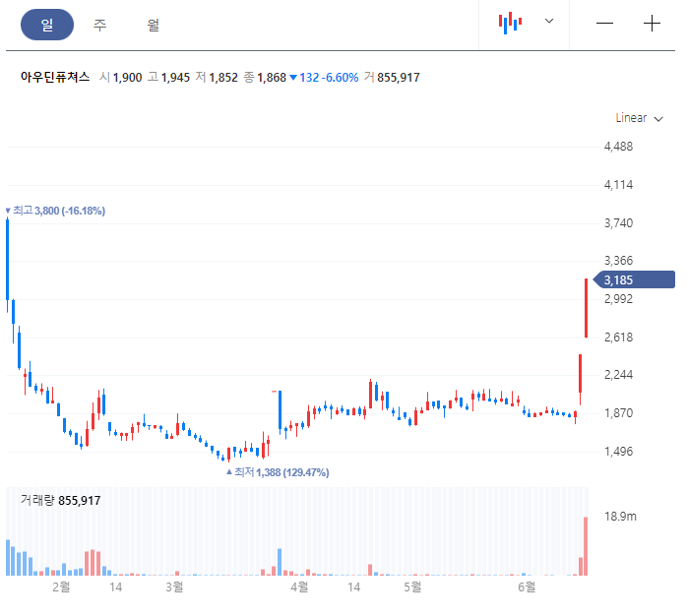The width and height of the screenshot is (687, 616).
Task: Click the 5월 date axis label
Action: pyautogui.click(x=412, y=586)
